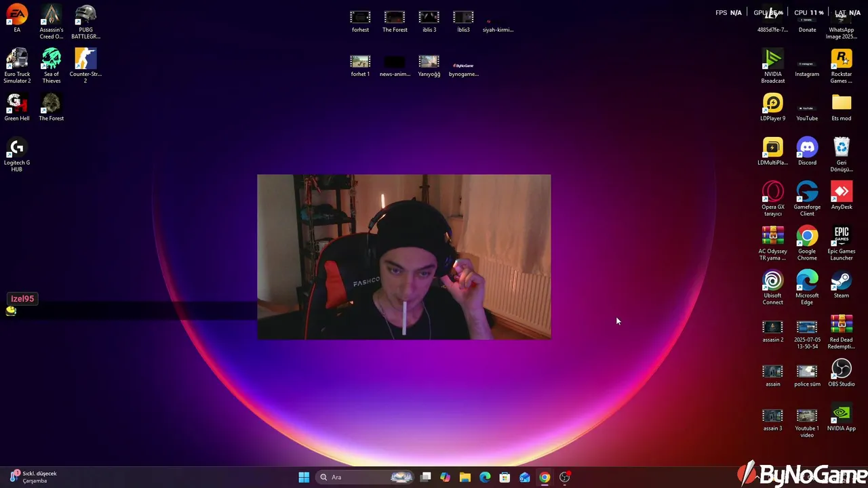Switch to Chrome in the taskbar
Image resolution: width=868 pixels, height=488 pixels.
545,477
